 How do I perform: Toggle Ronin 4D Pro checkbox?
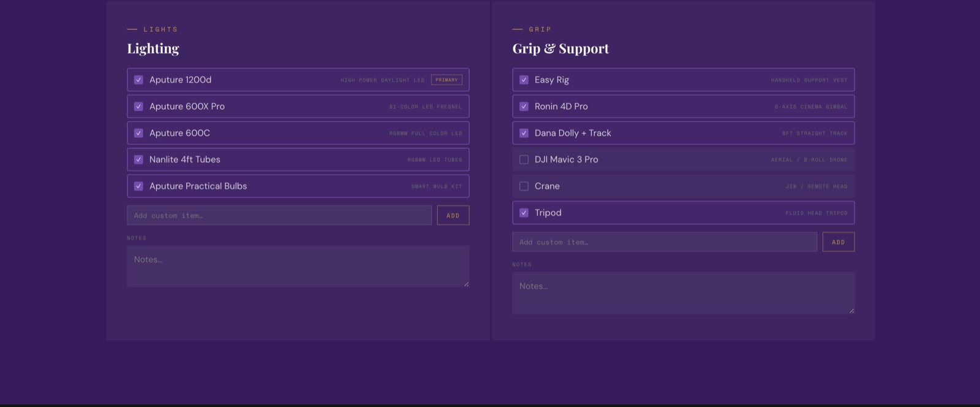(x=524, y=107)
